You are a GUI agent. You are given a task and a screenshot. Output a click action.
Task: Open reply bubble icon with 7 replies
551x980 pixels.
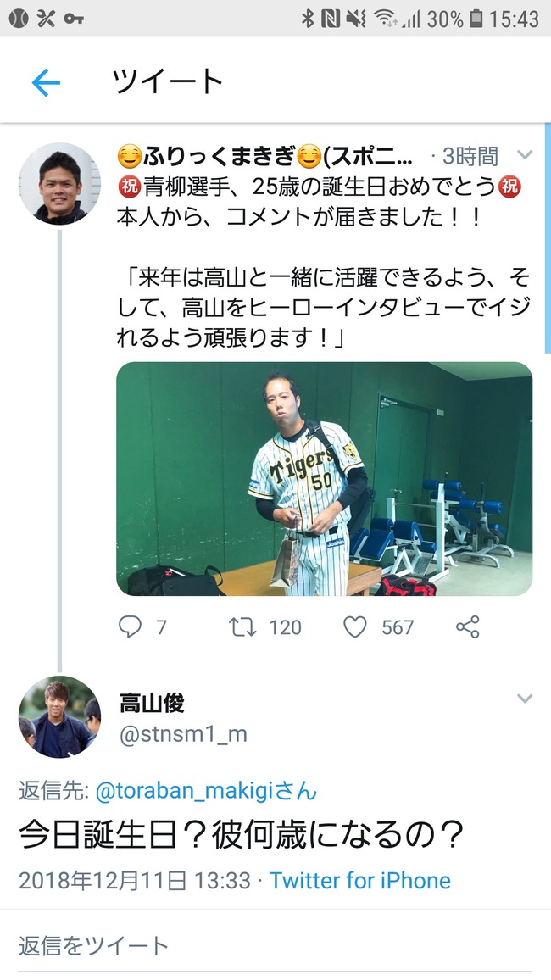[x=130, y=626]
